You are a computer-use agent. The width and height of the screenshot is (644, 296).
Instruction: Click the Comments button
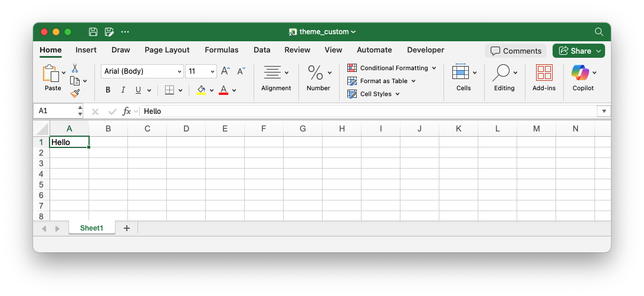[516, 51]
